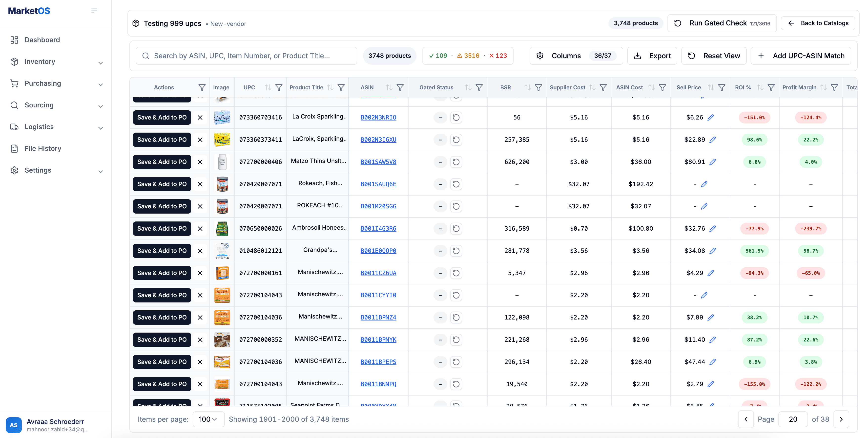868x438 pixels.
Task: Sort by BSR column
Action: coord(528,88)
